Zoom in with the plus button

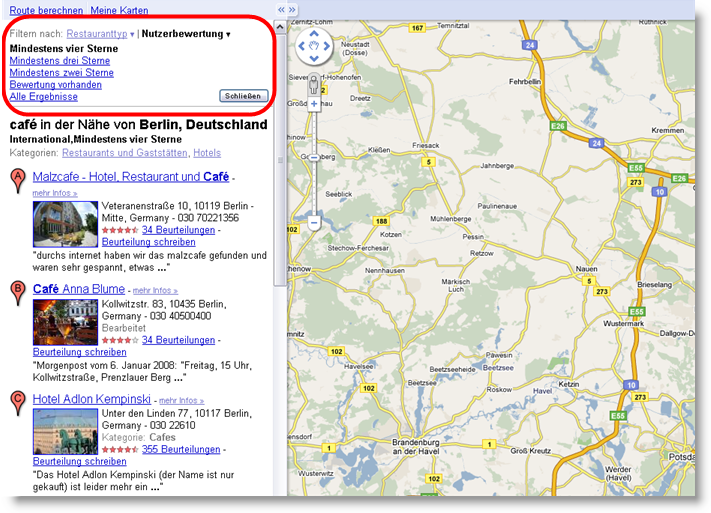pyautogui.click(x=314, y=104)
